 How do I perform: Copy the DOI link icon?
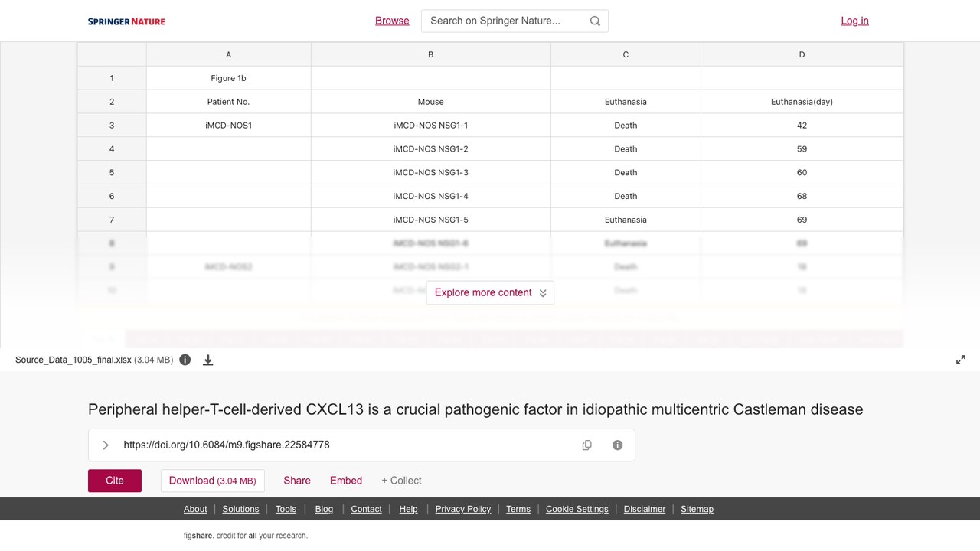pos(587,445)
